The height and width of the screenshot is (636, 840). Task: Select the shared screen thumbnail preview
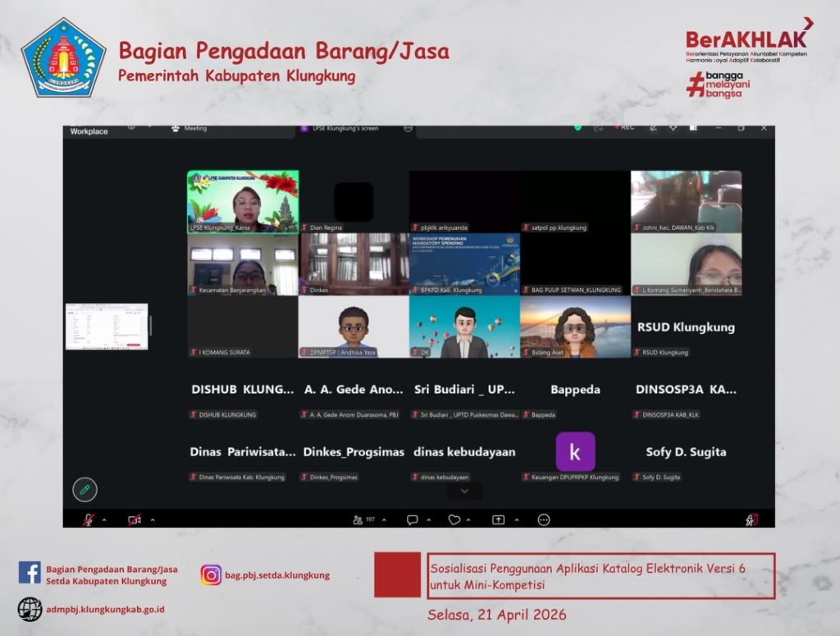pyautogui.click(x=107, y=327)
